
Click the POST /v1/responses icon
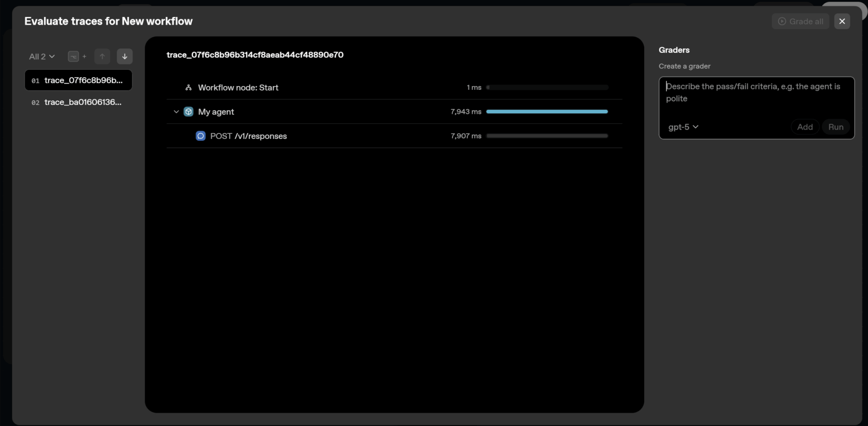coord(200,136)
